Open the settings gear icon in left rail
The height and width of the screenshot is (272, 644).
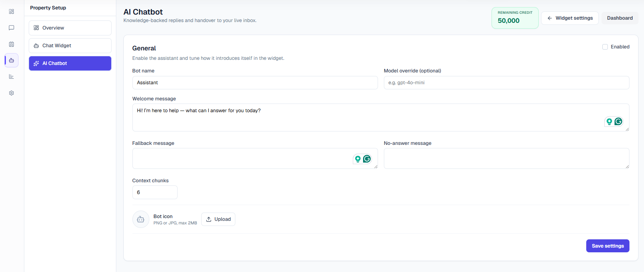click(11, 93)
